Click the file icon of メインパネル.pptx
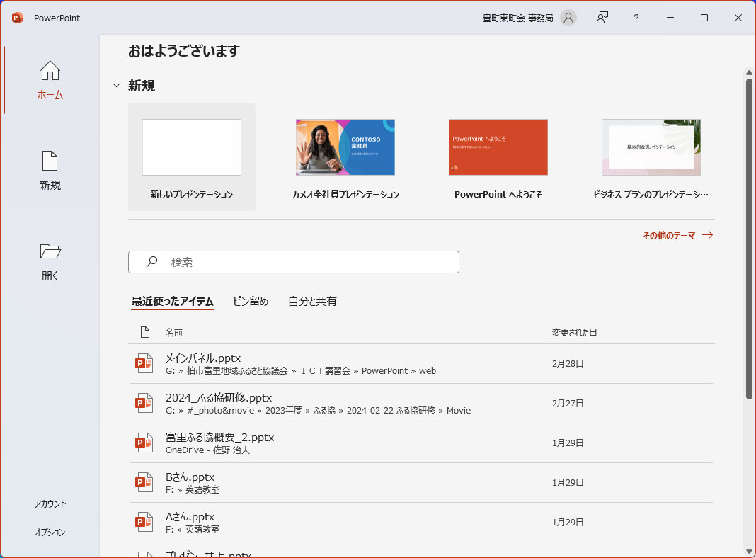Image resolution: width=756 pixels, height=558 pixels. (144, 364)
